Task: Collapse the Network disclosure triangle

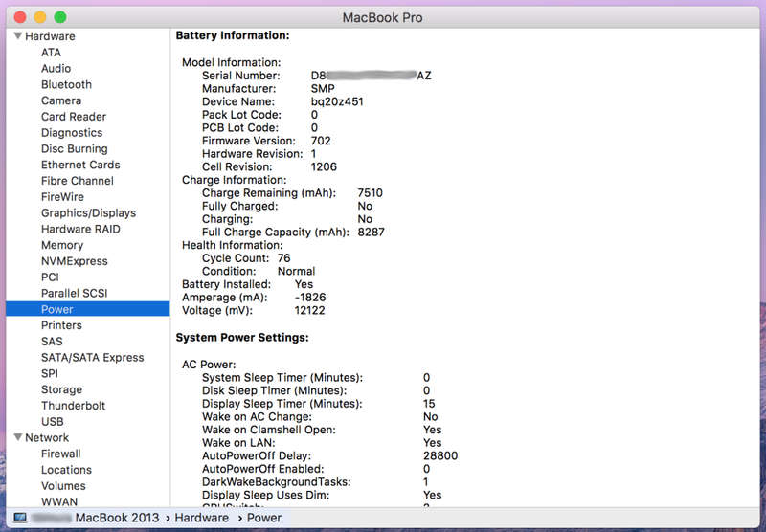Action: tap(18, 437)
